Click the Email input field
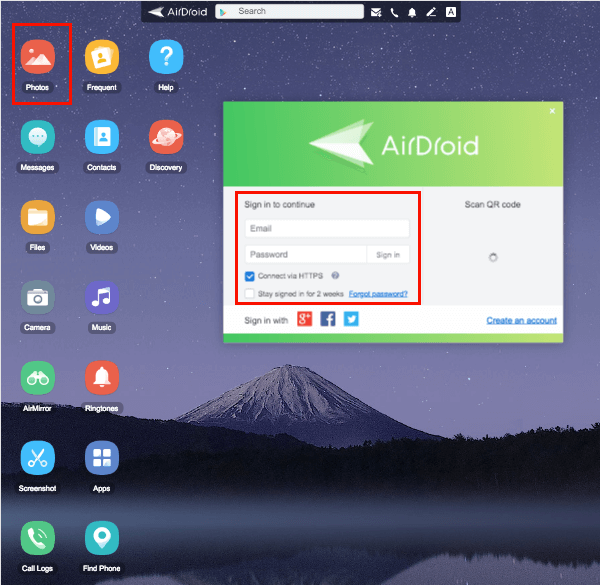The image size is (600, 585). [x=327, y=228]
